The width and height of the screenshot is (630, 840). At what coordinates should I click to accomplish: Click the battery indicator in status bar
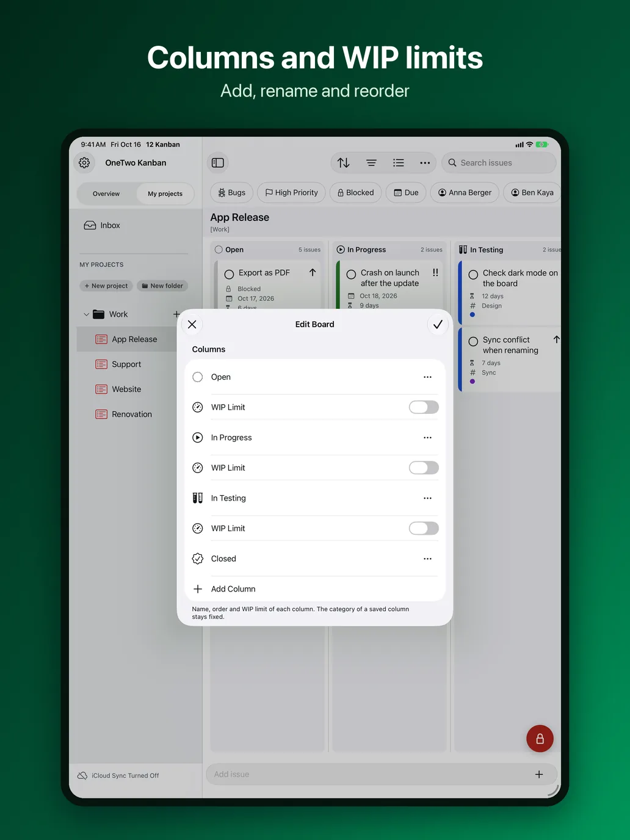pyautogui.click(x=542, y=145)
